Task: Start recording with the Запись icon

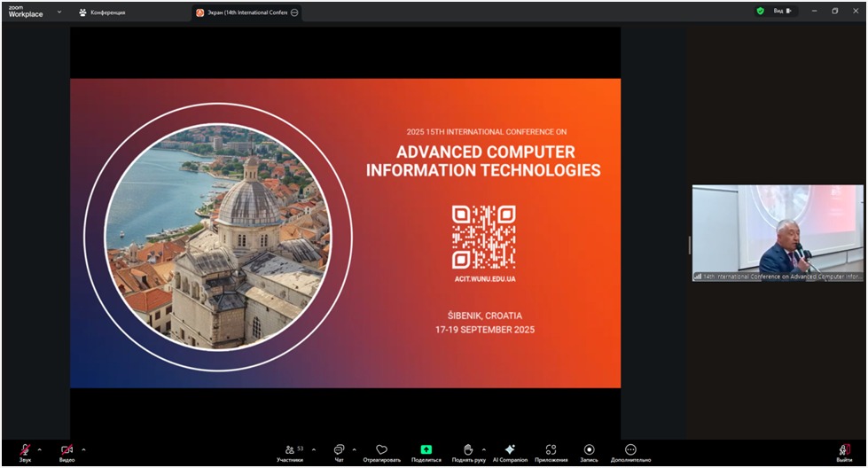Action: tap(589, 449)
